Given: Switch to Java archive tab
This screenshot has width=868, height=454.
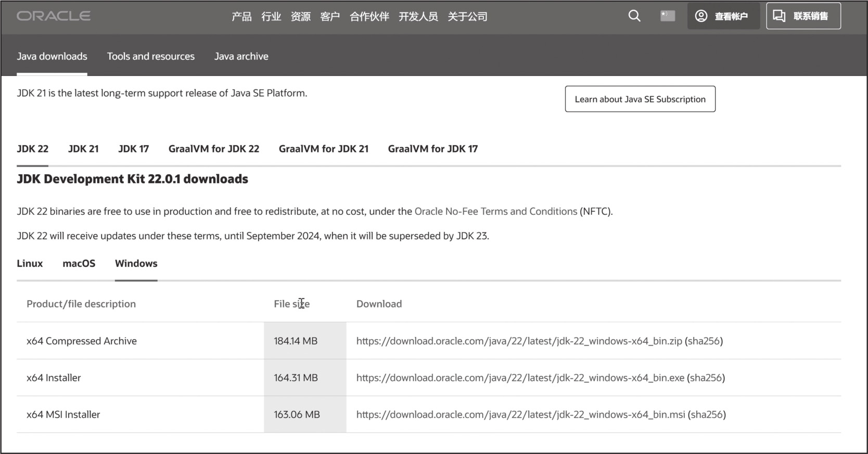Looking at the screenshot, I should click(241, 56).
